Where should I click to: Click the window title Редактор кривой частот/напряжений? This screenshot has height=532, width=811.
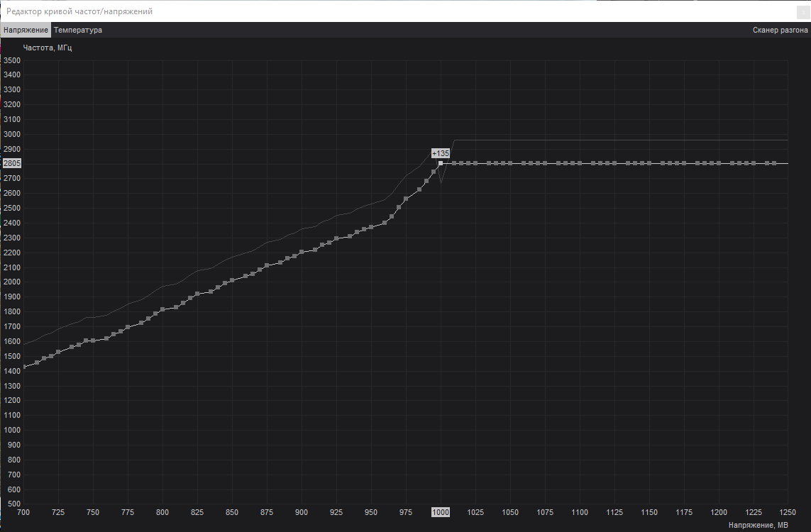(x=79, y=11)
